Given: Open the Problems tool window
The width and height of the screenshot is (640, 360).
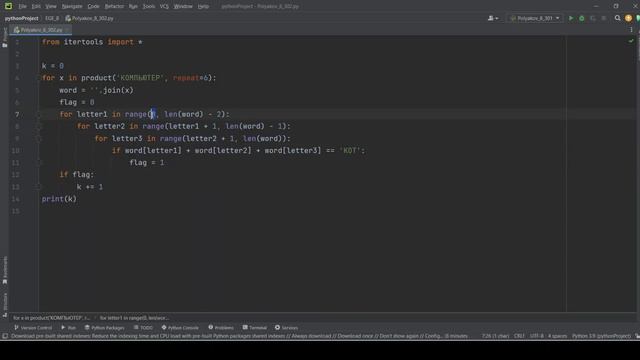Looking at the screenshot, I should tap(221, 328).
